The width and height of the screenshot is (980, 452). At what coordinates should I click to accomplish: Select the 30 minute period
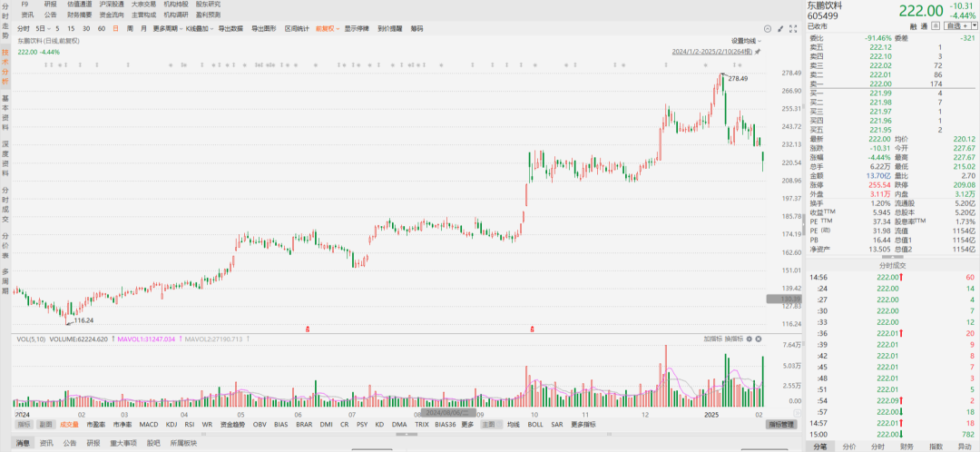tap(85, 29)
